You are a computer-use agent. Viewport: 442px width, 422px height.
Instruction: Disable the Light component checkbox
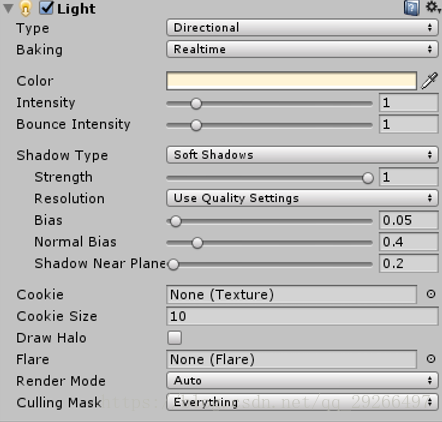pos(46,8)
